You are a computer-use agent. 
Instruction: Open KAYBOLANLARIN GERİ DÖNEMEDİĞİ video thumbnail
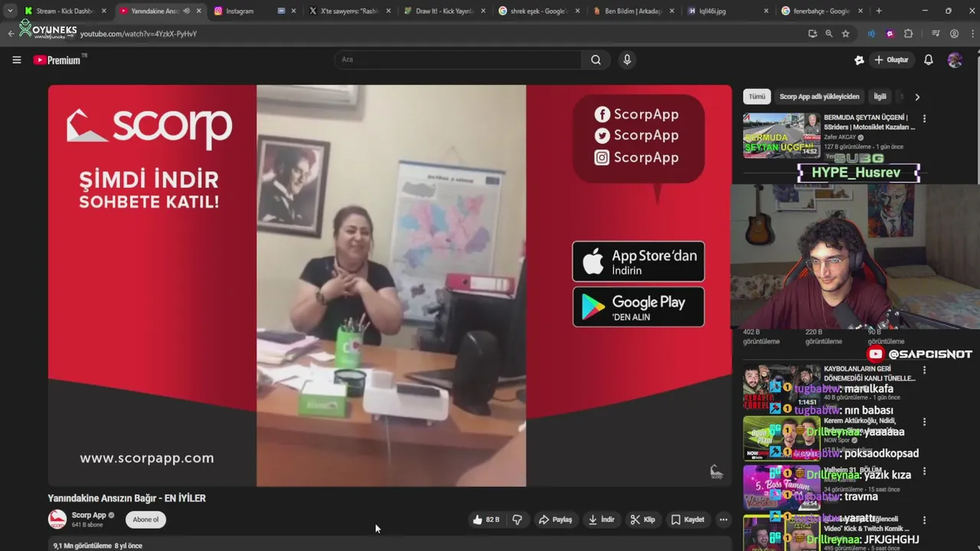(x=781, y=386)
